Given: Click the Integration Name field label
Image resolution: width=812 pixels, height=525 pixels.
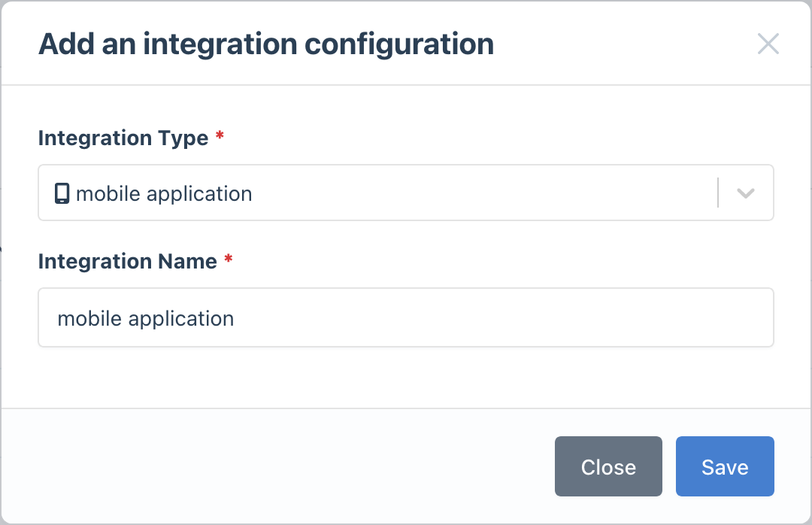Looking at the screenshot, I should (126, 261).
